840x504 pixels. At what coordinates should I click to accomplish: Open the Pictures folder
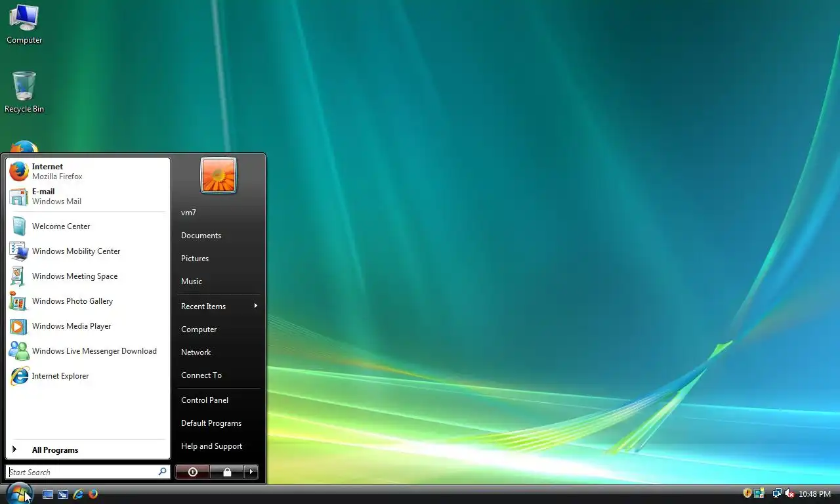click(x=219, y=259)
